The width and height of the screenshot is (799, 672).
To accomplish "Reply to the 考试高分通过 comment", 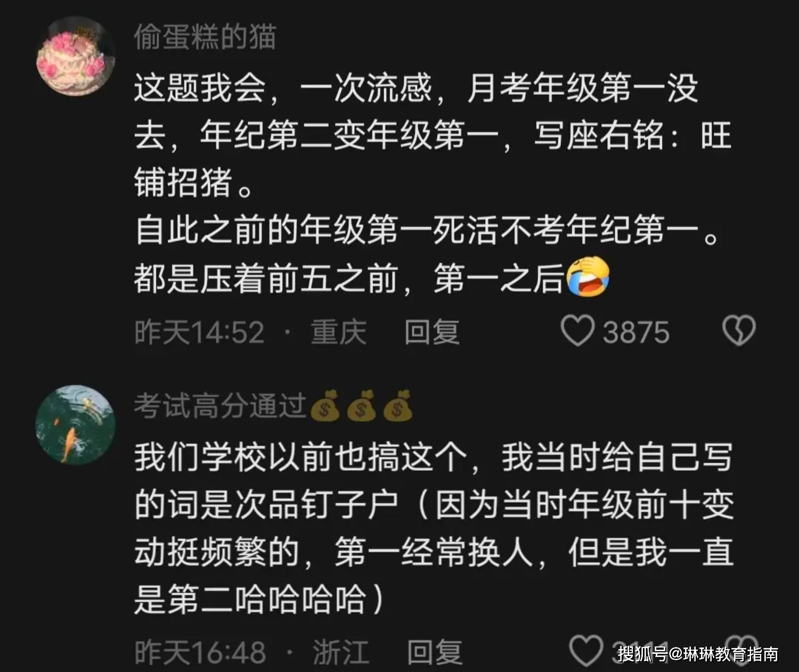I will point(435,652).
